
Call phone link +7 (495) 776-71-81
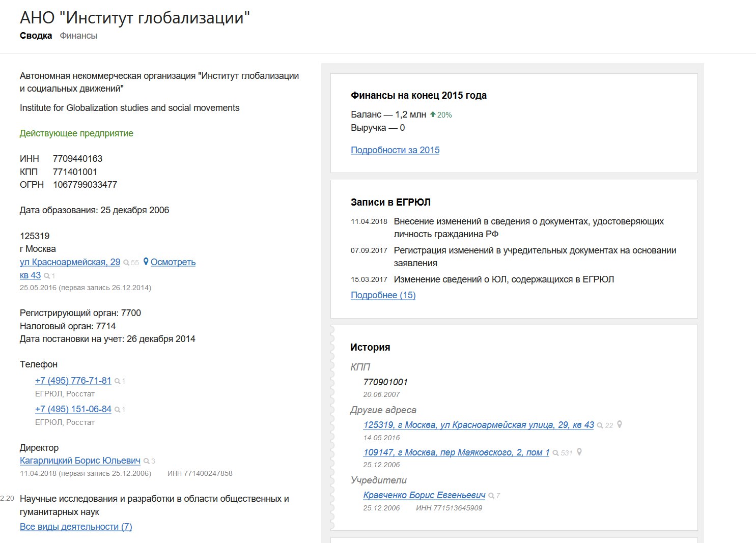pos(73,381)
